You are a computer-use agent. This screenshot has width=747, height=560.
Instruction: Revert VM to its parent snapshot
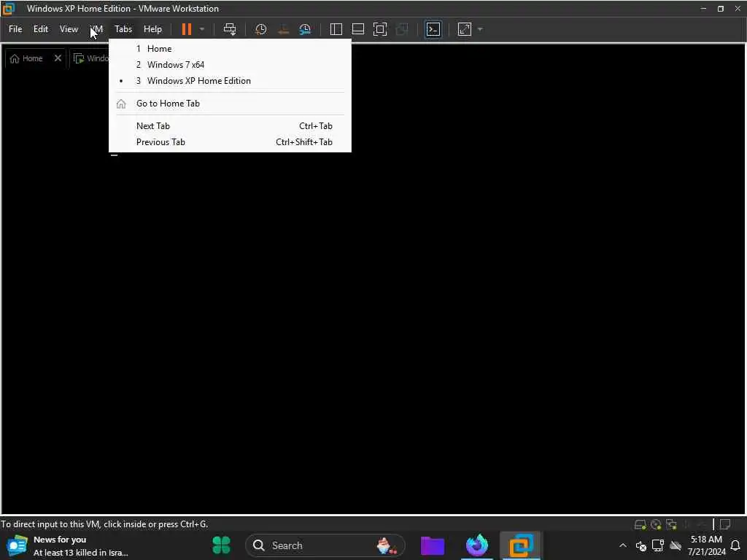283,29
